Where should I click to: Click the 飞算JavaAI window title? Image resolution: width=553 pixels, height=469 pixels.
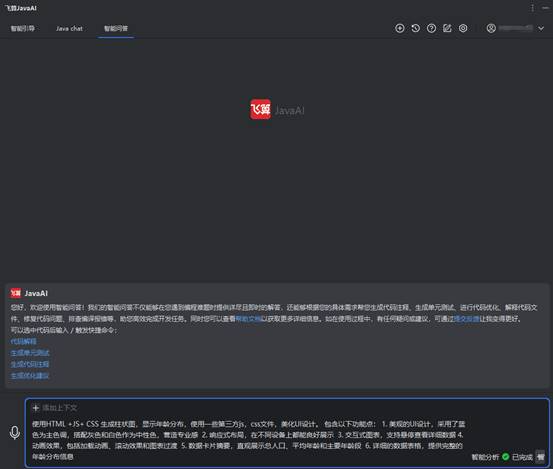point(20,8)
